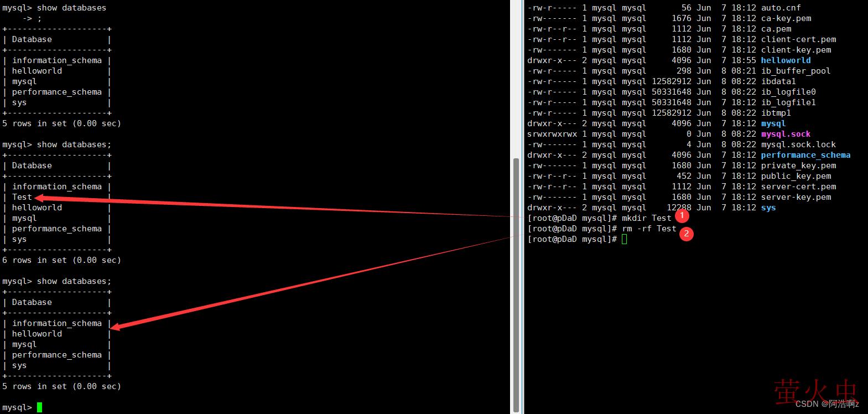Click the Test entry in database table
The width and height of the screenshot is (868, 414).
click(x=22, y=197)
